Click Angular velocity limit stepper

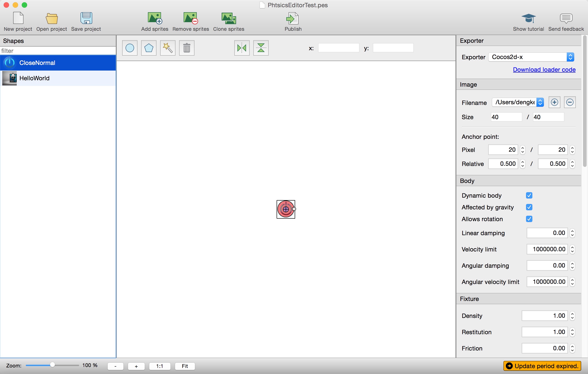(572, 282)
